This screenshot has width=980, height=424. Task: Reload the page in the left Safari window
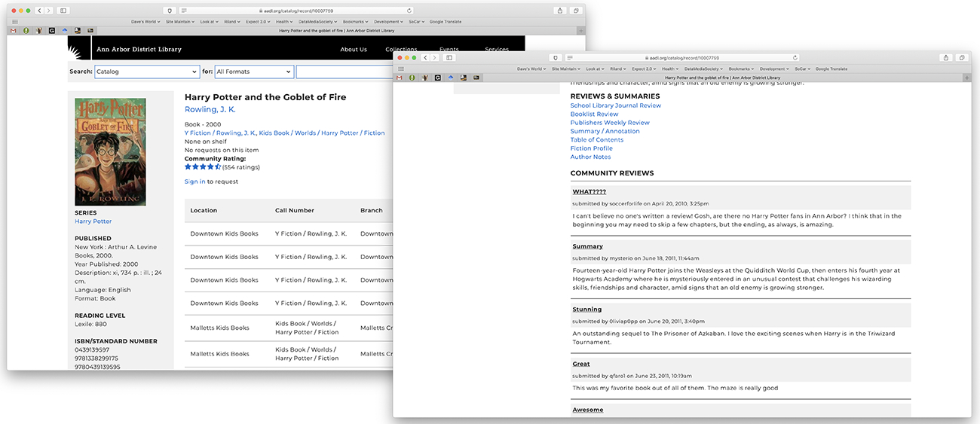point(409,11)
